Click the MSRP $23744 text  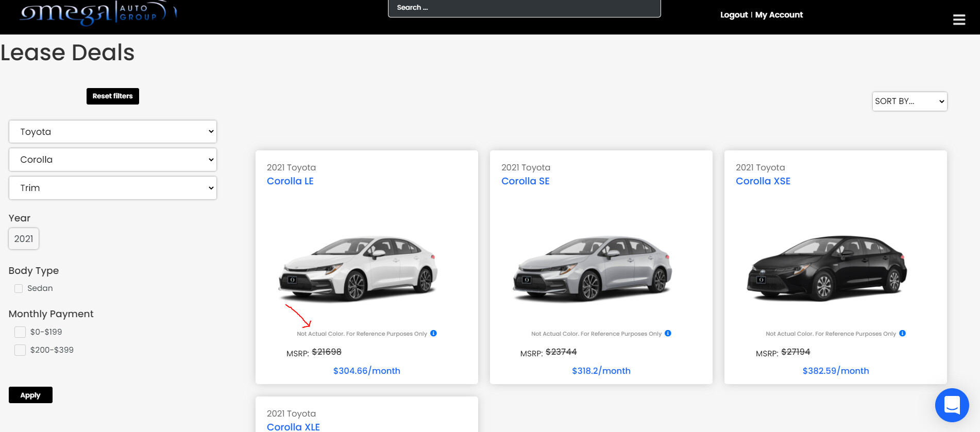(x=548, y=352)
